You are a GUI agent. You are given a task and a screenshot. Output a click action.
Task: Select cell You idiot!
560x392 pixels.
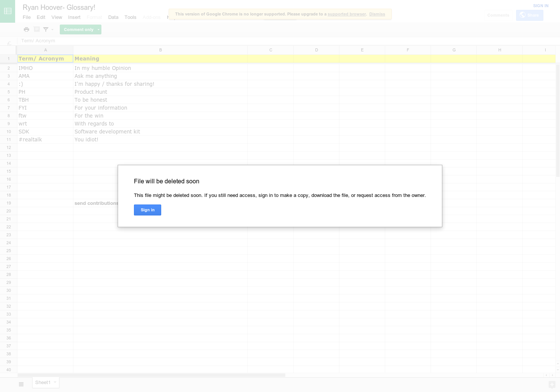point(160,139)
